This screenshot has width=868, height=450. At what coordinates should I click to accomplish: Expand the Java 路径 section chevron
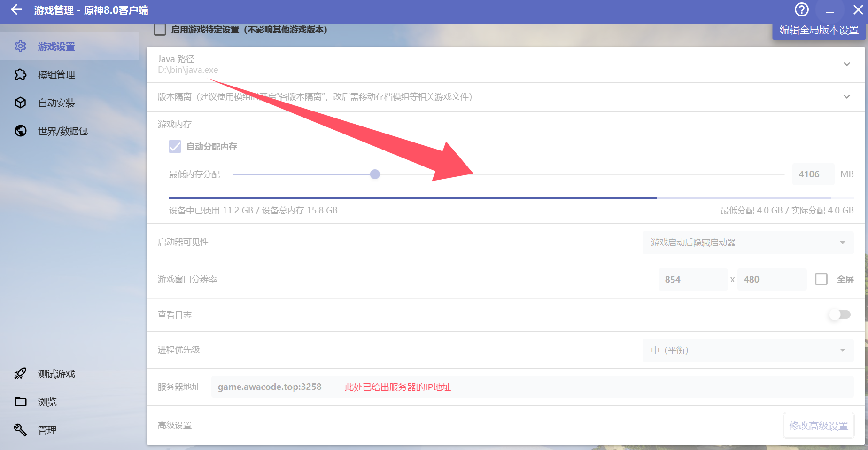pyautogui.click(x=846, y=64)
